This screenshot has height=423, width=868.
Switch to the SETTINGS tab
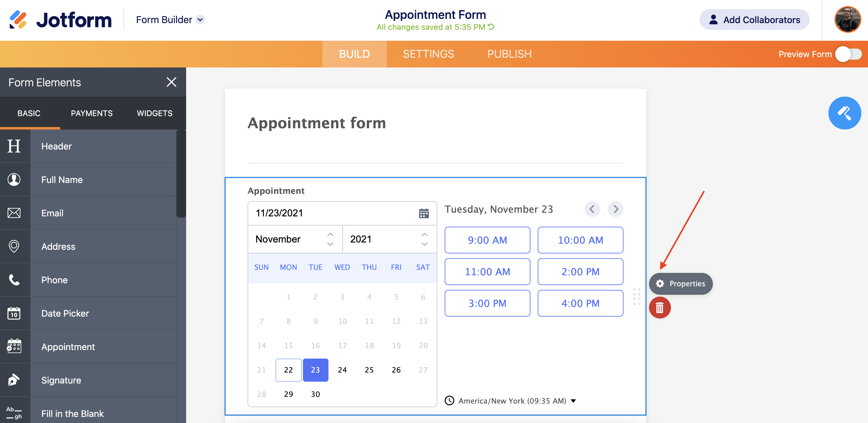[428, 54]
